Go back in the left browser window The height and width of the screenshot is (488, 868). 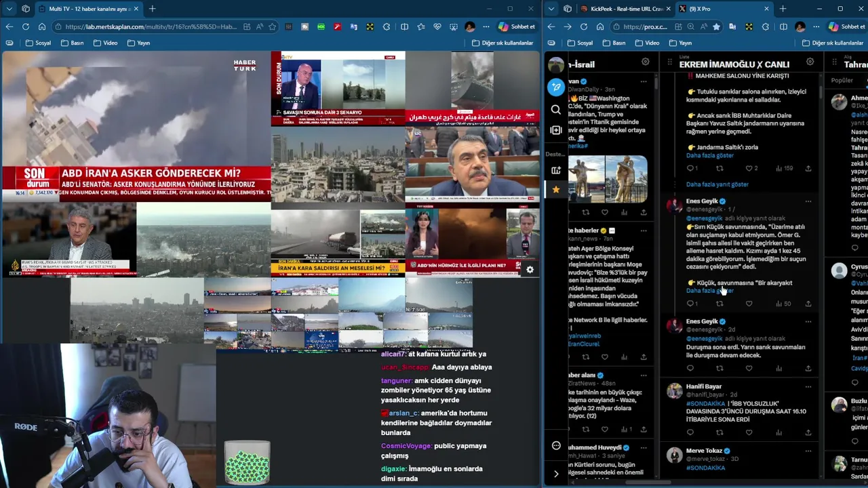coord(9,26)
